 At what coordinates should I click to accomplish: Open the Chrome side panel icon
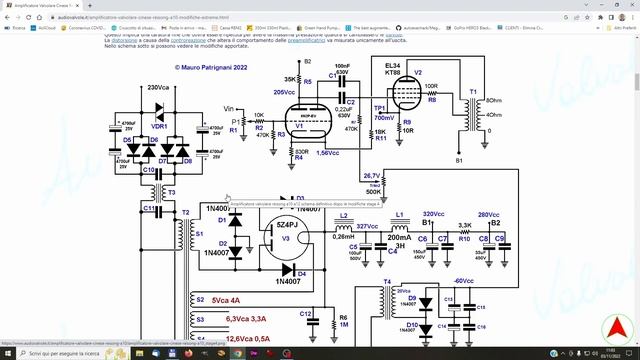[611, 18]
